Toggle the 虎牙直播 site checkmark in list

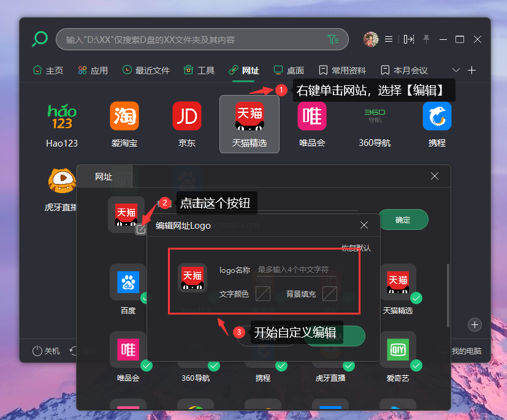[349, 365]
